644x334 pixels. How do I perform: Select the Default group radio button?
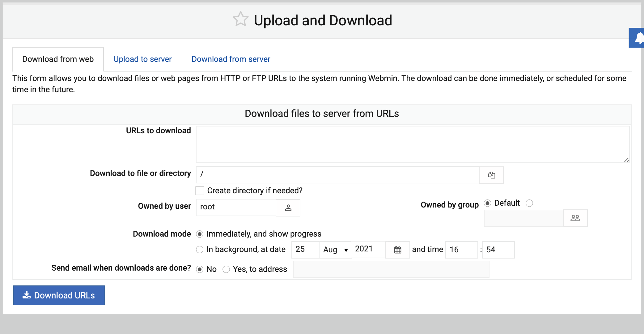point(488,203)
